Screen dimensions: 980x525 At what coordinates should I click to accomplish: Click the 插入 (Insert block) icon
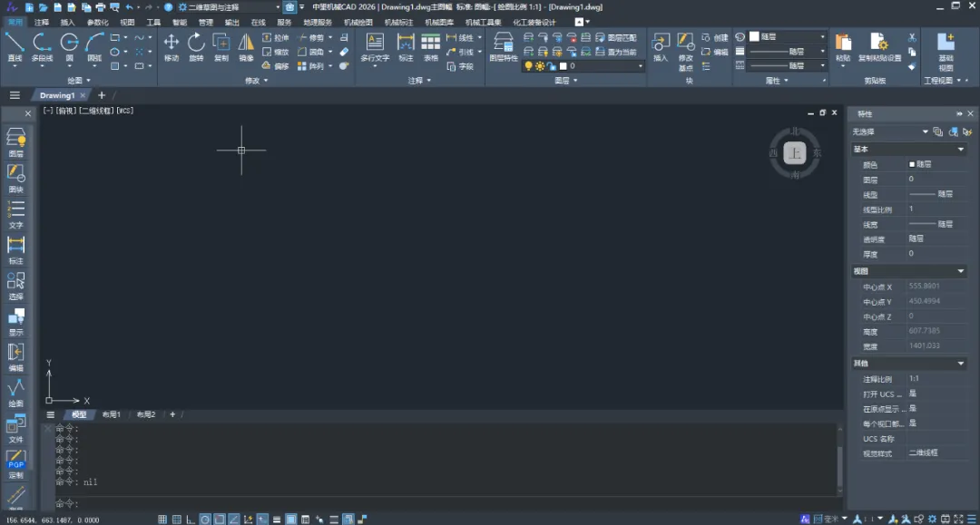click(x=660, y=47)
